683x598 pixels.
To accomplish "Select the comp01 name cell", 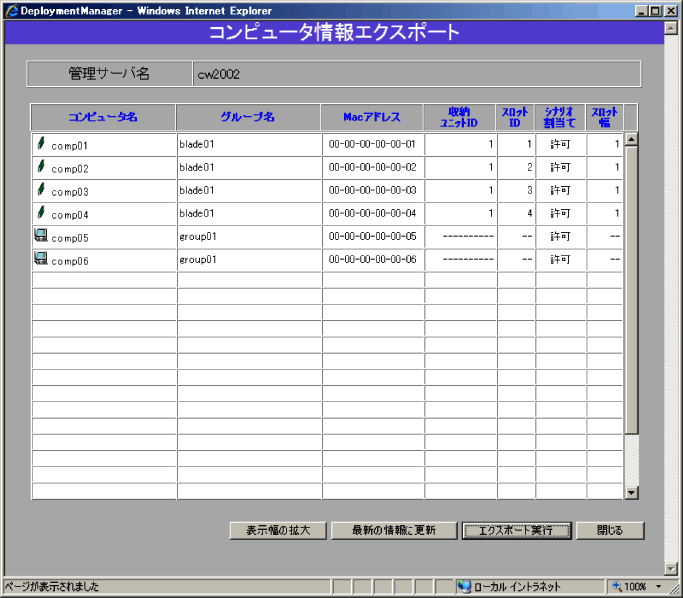I will click(104, 145).
